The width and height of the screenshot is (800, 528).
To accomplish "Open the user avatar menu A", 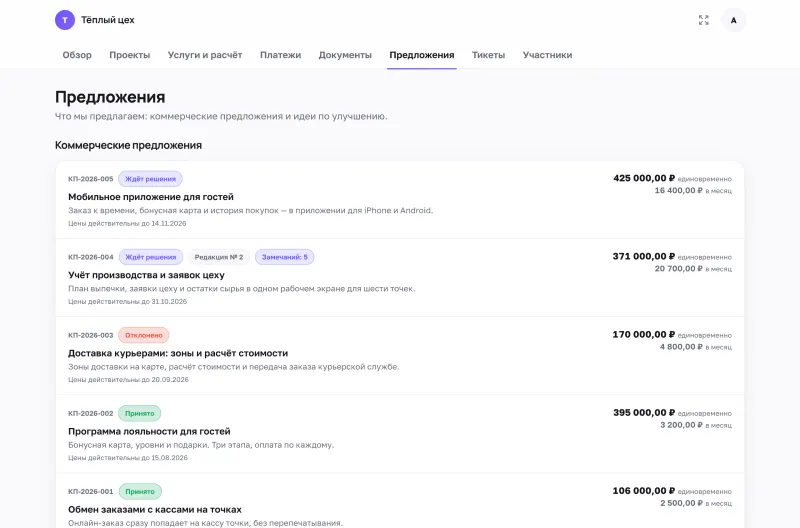I will (733, 20).
